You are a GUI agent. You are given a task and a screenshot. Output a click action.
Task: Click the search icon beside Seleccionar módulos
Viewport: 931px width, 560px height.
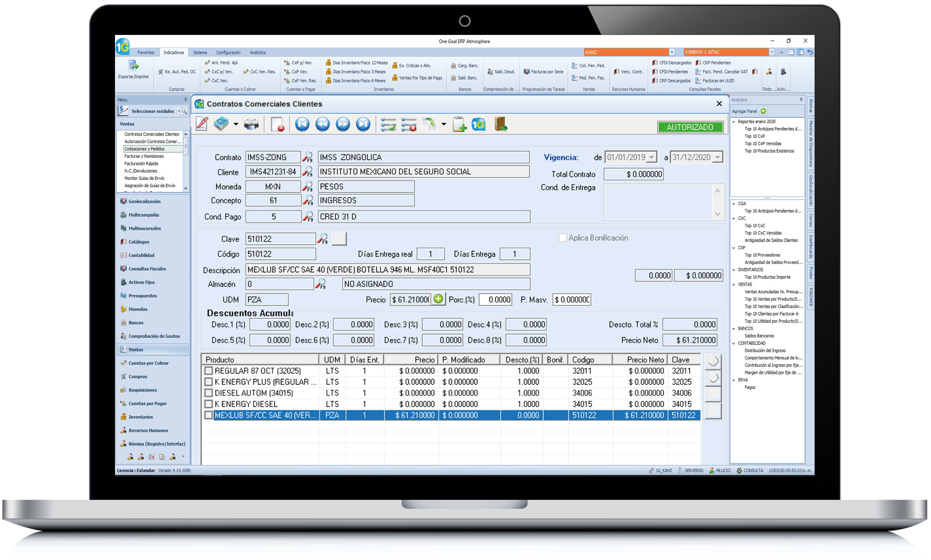coord(184,111)
